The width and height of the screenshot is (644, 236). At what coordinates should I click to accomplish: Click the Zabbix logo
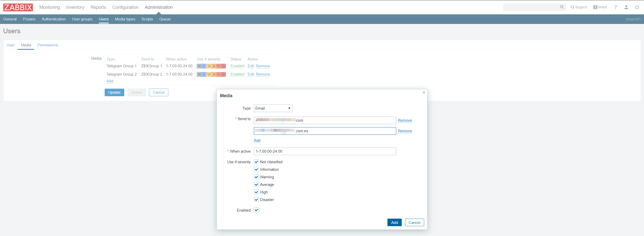point(18,7)
